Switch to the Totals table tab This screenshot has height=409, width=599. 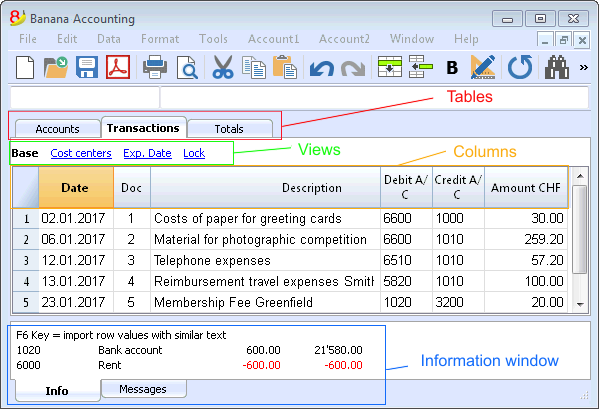pyautogui.click(x=229, y=129)
